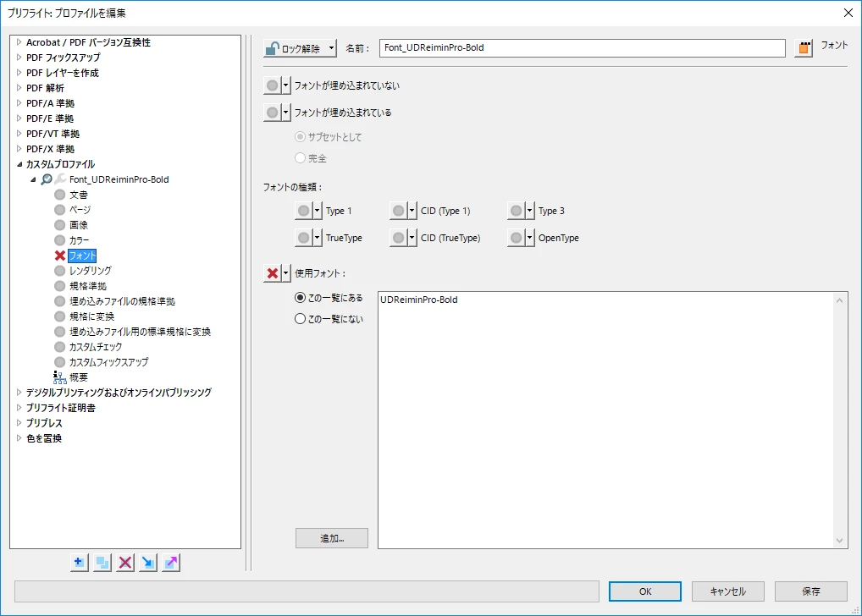Collapse the Font_UDReiminPro-Bold profile node
The height and width of the screenshot is (616, 862).
click(x=33, y=179)
